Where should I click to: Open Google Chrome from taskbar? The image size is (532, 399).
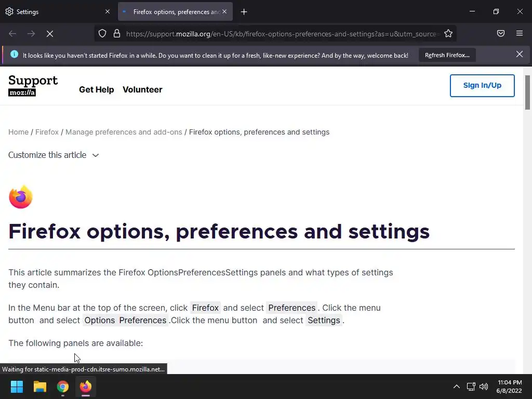63,387
